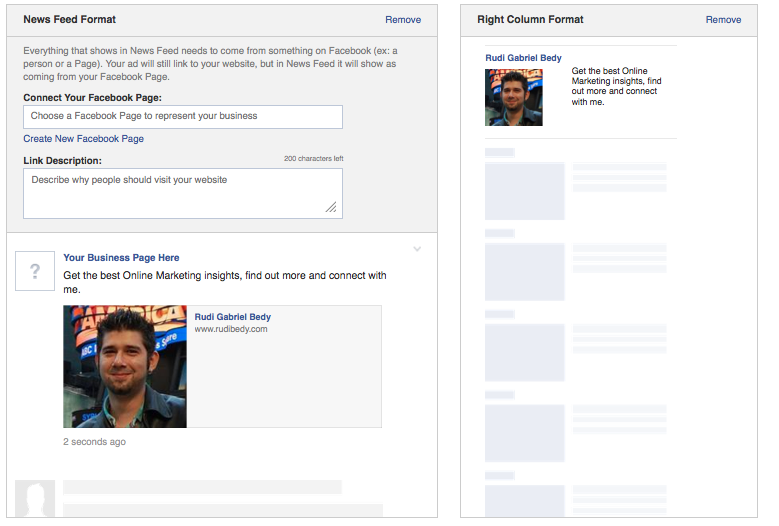The image size is (779, 526).
Task: Open Rudi Gabriel Bedy title in News Feed ad
Action: click(x=232, y=317)
